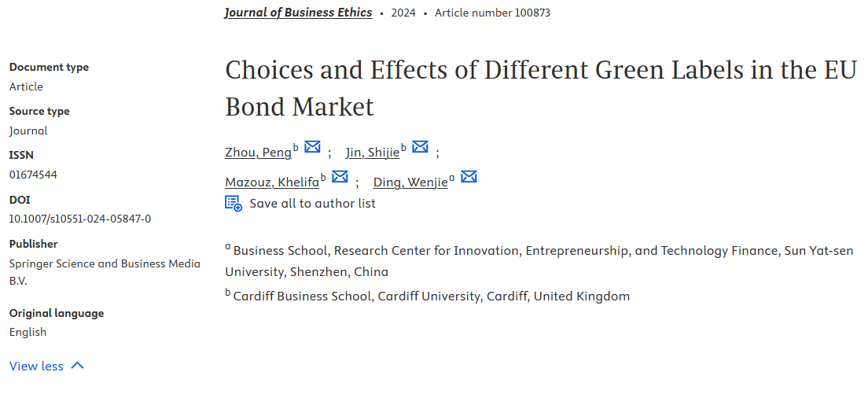868x394 pixels.
Task: Open the Journal of Business Ethics source link
Action: coord(298,13)
